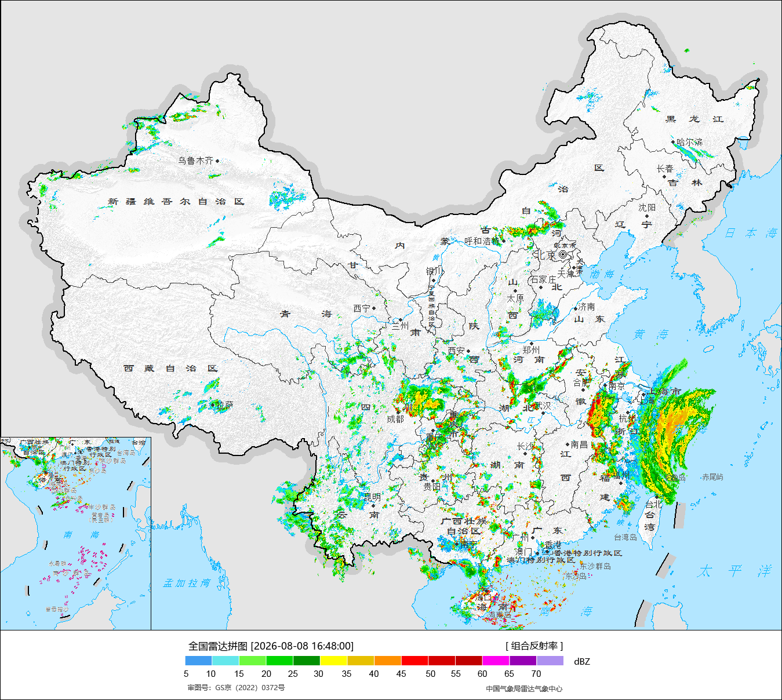
Task: Click the light purple 70 dBZ swatch
Action: point(550,661)
